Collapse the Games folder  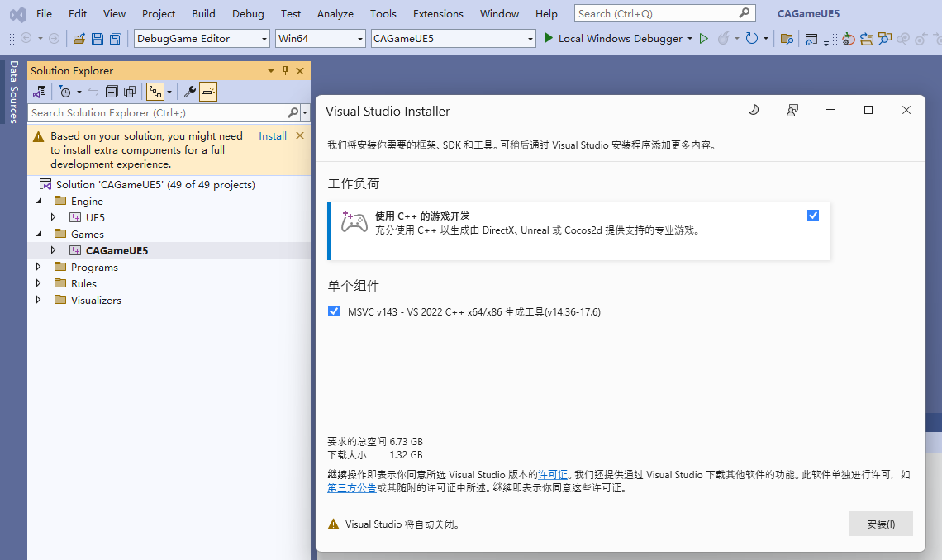pyautogui.click(x=39, y=234)
